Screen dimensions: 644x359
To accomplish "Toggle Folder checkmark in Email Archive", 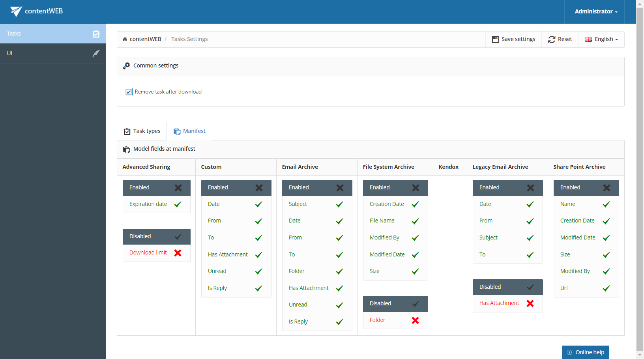I will coord(340,271).
